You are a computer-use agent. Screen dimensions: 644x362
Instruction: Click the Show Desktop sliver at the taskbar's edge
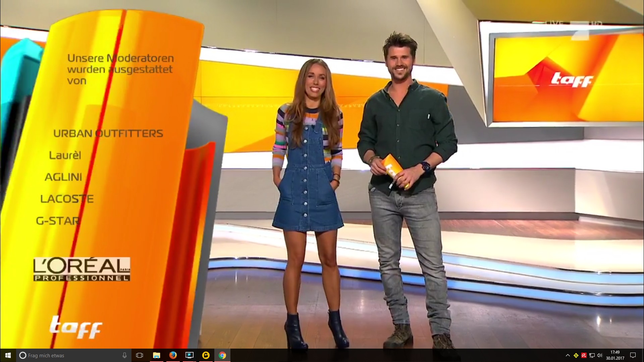643,355
